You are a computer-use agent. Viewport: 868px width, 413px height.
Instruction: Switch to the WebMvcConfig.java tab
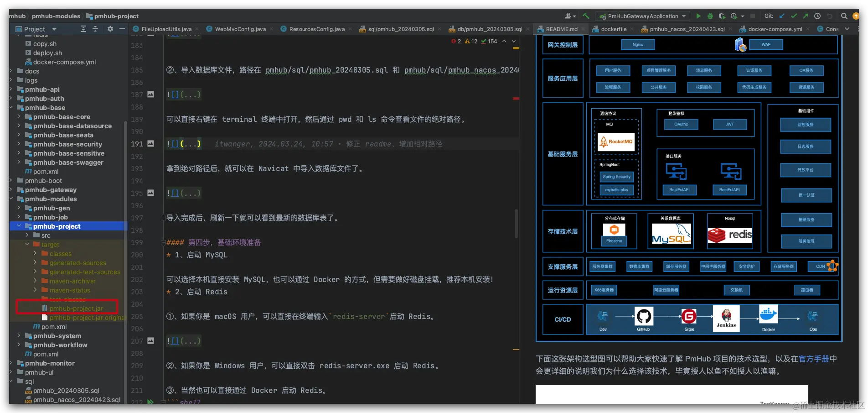click(x=240, y=29)
